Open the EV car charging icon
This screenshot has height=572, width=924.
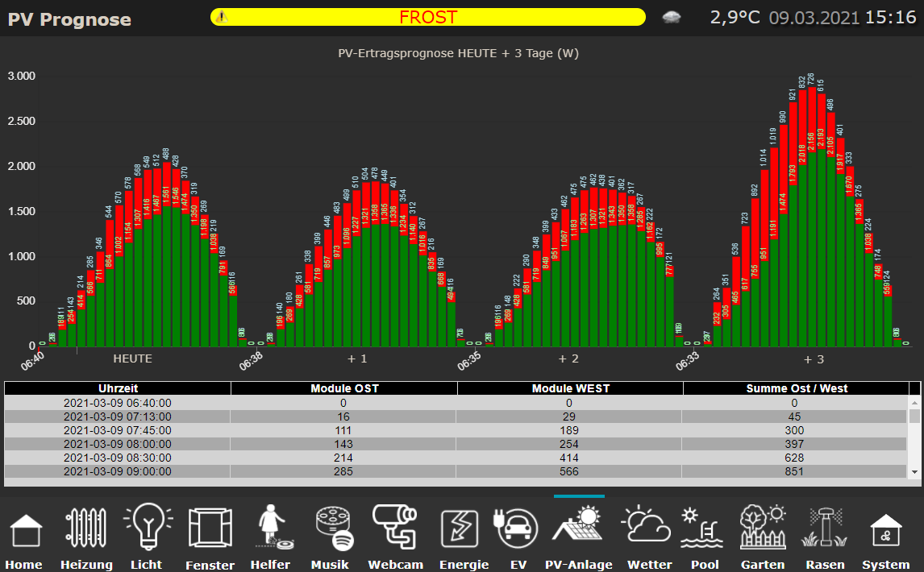[516, 528]
